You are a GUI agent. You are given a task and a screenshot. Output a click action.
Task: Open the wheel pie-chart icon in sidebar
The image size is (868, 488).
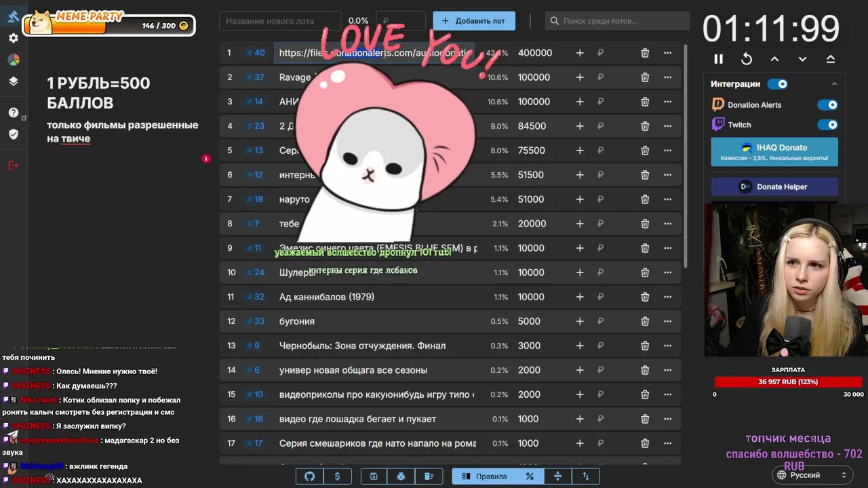click(x=13, y=60)
